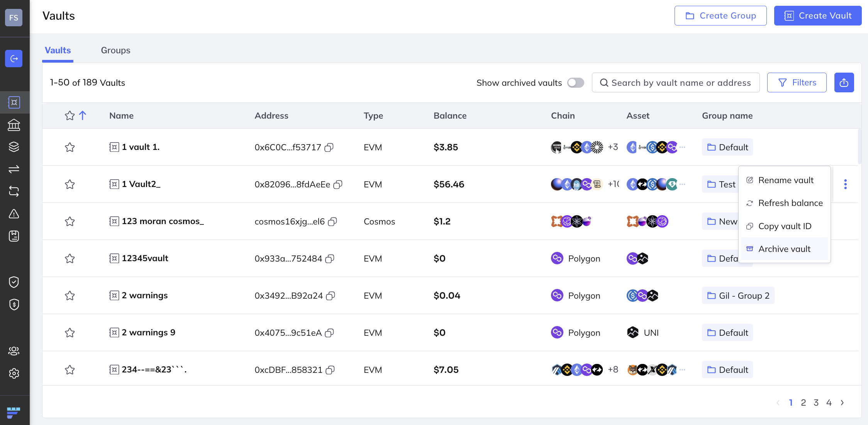Star the 2 warnings row
The width and height of the screenshot is (868, 425).
70,296
